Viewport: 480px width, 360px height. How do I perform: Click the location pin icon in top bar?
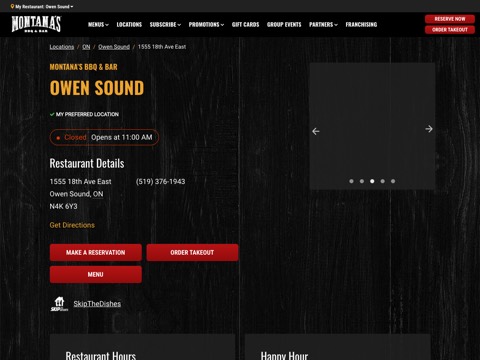point(12,6)
